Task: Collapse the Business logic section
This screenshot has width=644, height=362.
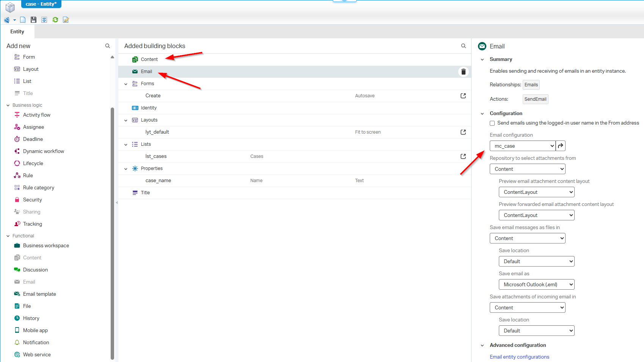Action: [8, 105]
